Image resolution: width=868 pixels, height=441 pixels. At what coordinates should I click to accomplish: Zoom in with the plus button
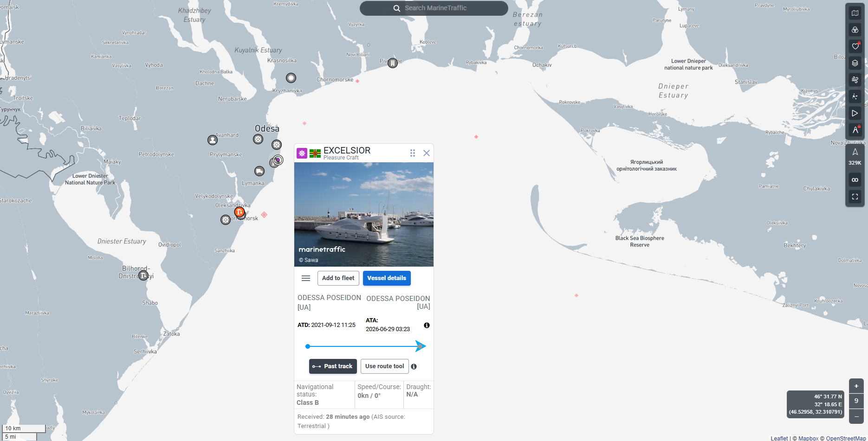[x=856, y=386]
